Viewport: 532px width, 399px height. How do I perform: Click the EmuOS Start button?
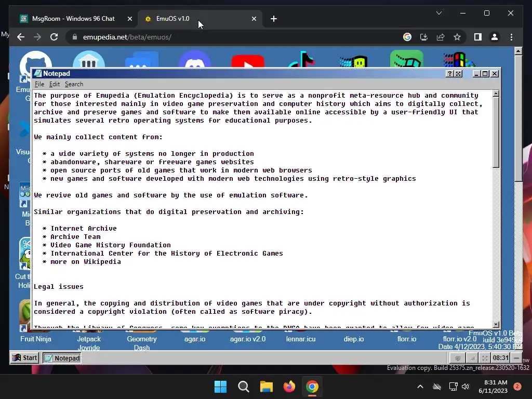coord(25,358)
